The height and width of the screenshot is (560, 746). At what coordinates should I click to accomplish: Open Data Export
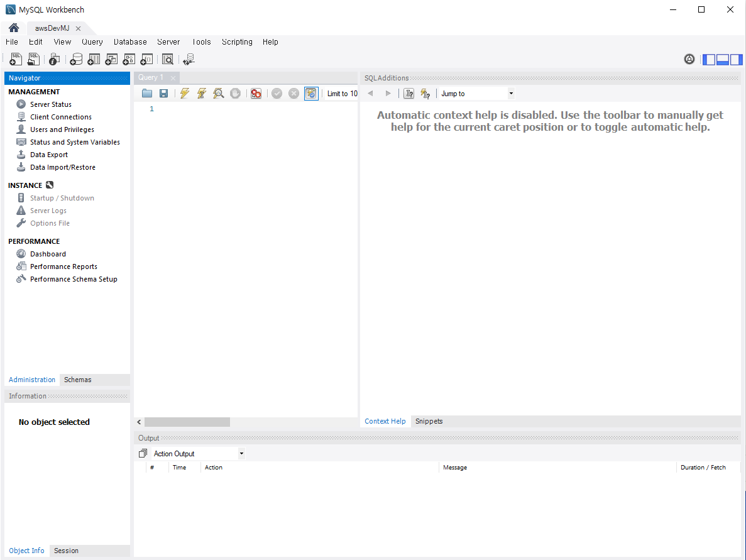pos(49,155)
